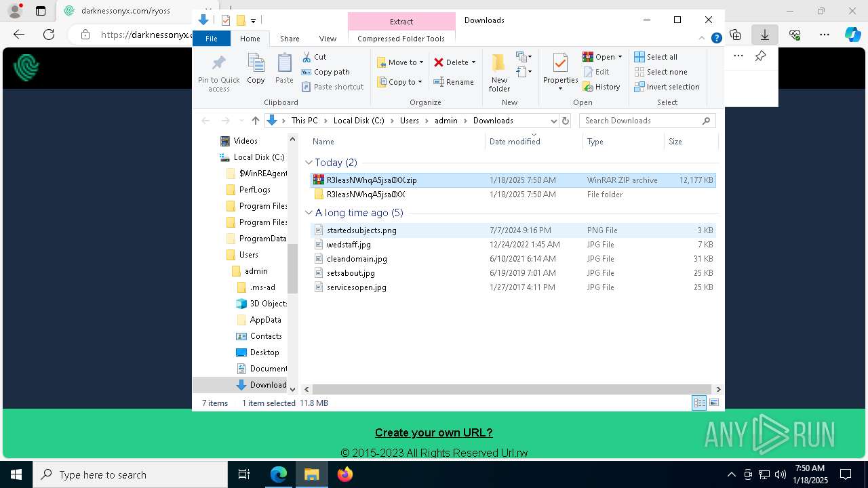Screen dimensions: 868x488
Task: Open the Compressed Folder Tools tab
Action: pos(401,39)
